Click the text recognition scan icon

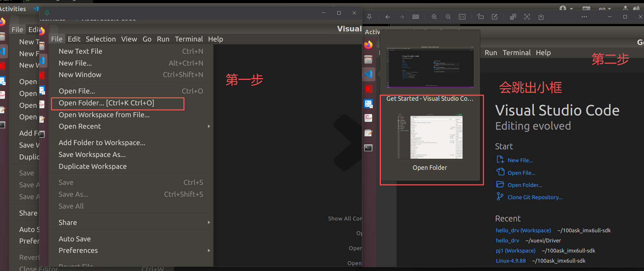pyautogui.click(x=527, y=17)
